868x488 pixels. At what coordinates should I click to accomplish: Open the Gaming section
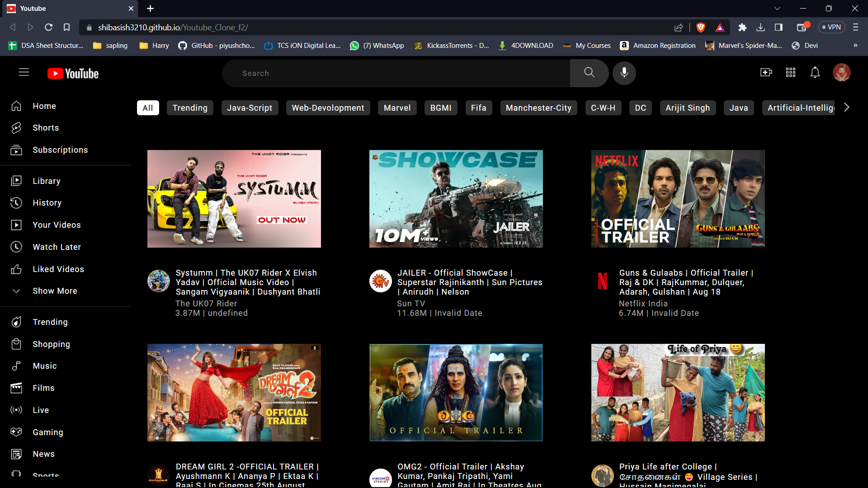pyautogui.click(x=47, y=432)
